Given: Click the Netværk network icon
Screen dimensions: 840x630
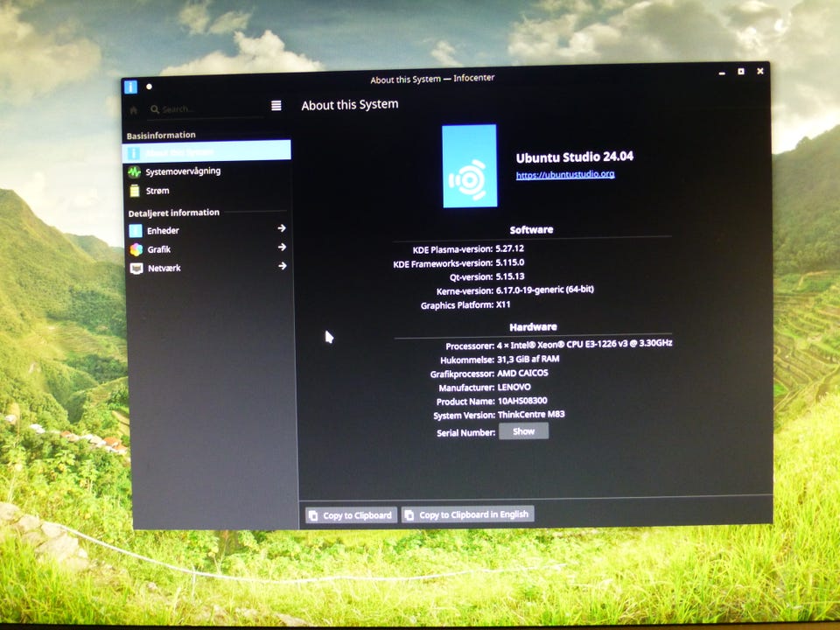Looking at the screenshot, I should coord(136,269).
